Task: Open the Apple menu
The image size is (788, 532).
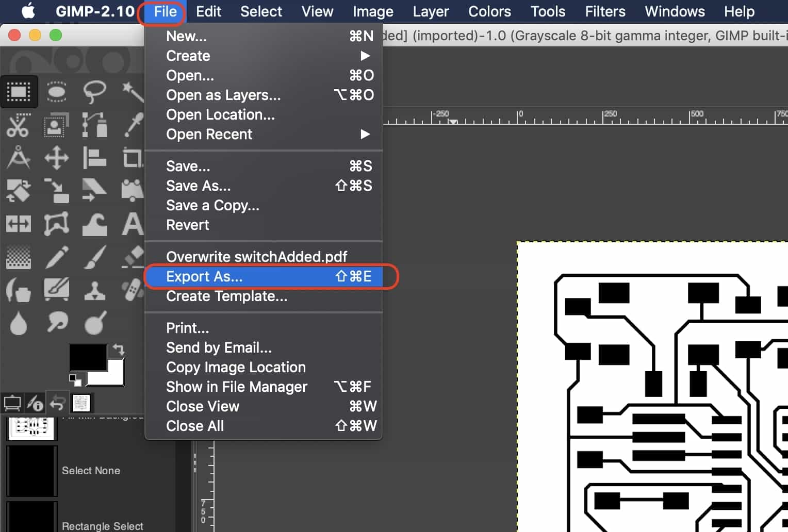Action: (28, 11)
